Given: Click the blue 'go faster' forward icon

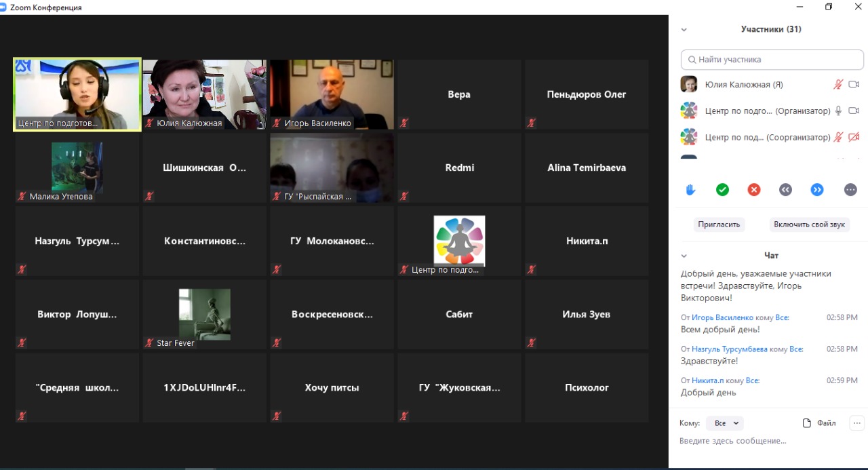Looking at the screenshot, I should click(817, 190).
